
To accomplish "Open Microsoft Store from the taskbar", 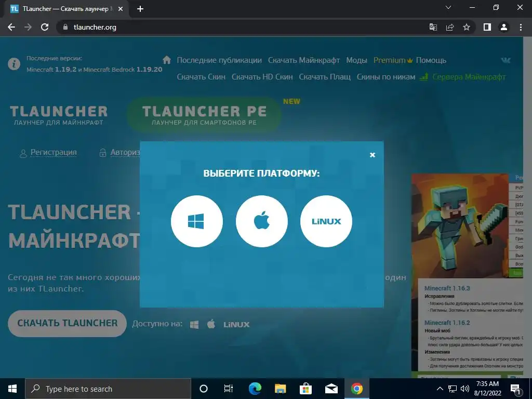I will [305, 389].
